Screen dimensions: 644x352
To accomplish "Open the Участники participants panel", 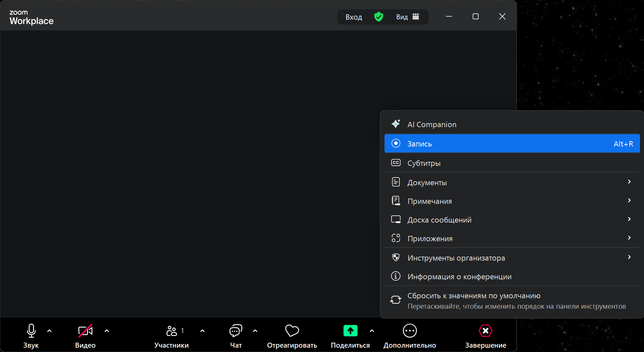I will (171, 331).
